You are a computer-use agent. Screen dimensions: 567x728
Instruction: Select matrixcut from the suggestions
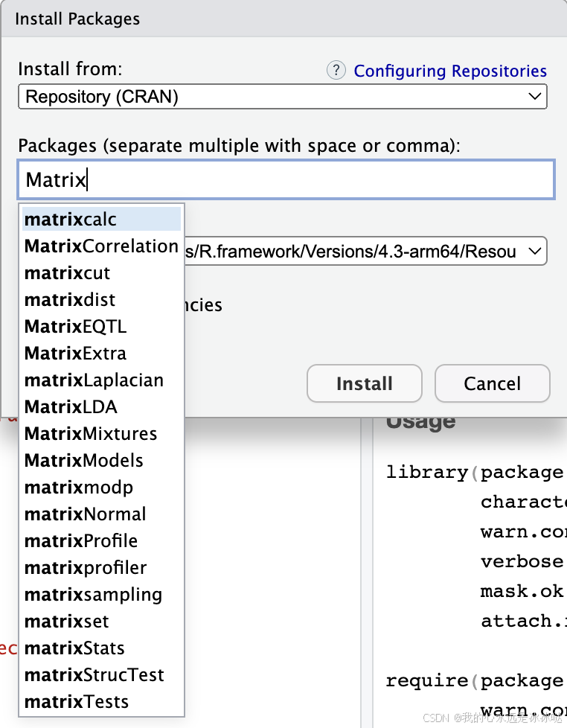tap(102, 273)
